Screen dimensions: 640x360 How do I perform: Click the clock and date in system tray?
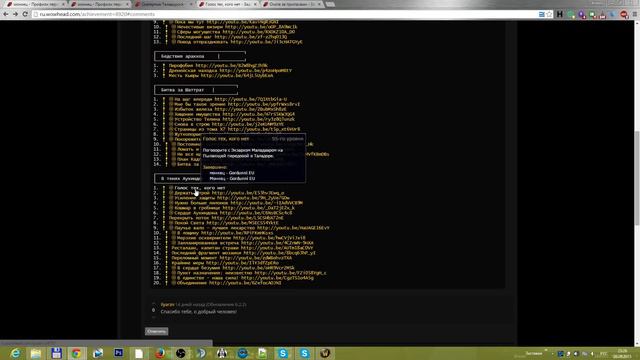[622, 353]
